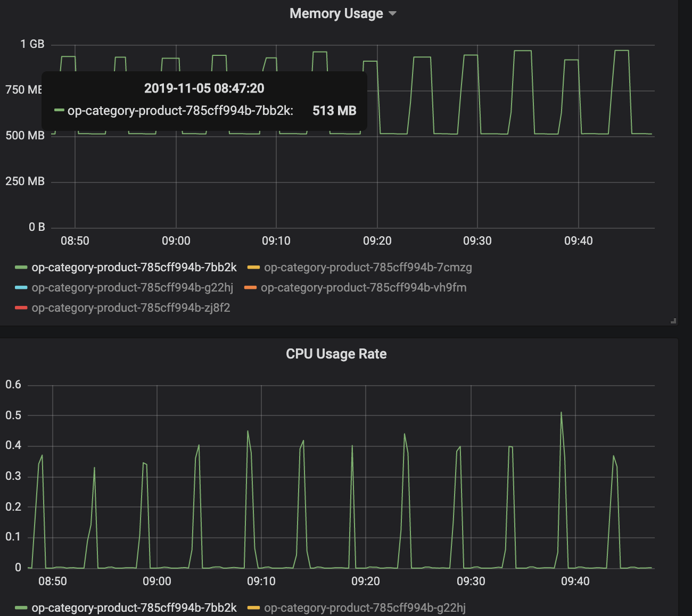692x616 pixels.
Task: Click the 0.5 label on CPU Usage axis
Action: [x=13, y=415]
